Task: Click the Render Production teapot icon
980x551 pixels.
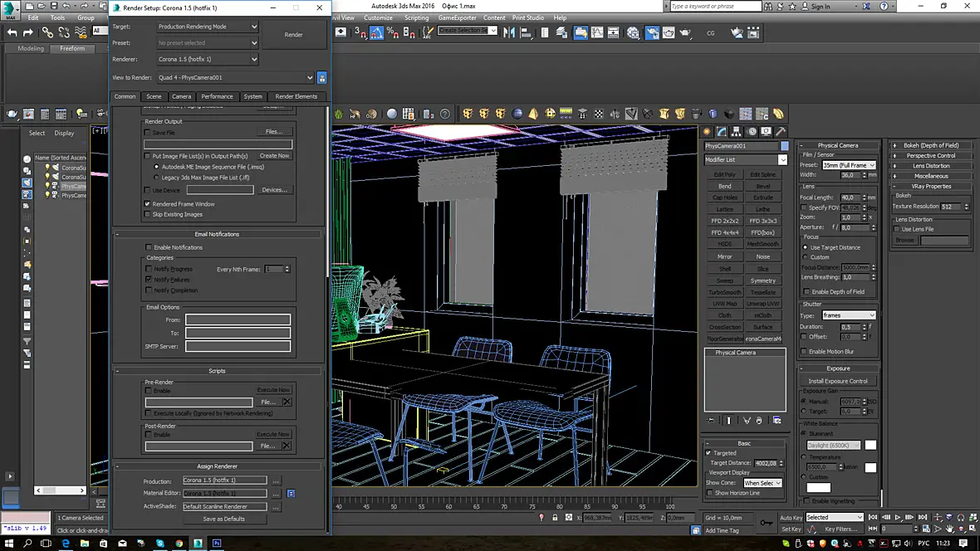Action: click(x=685, y=32)
